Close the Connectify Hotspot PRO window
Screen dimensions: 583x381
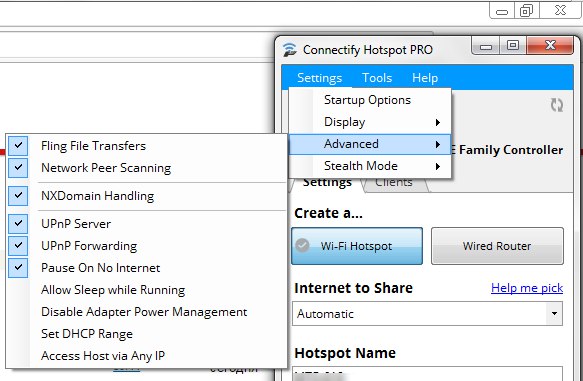click(550, 46)
